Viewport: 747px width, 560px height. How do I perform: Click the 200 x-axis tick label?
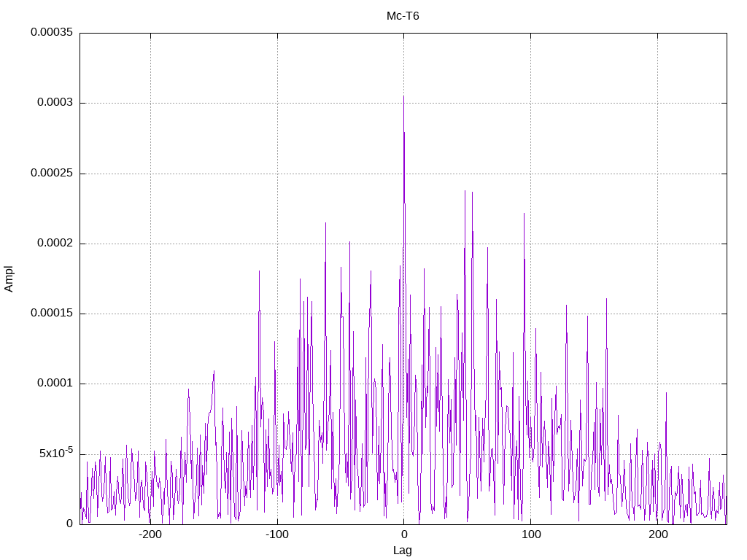pyautogui.click(x=658, y=534)
